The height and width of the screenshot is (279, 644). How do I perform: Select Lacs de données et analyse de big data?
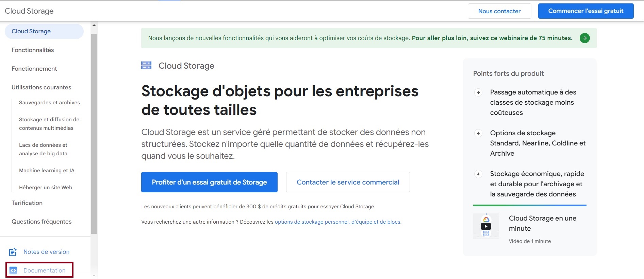point(43,149)
